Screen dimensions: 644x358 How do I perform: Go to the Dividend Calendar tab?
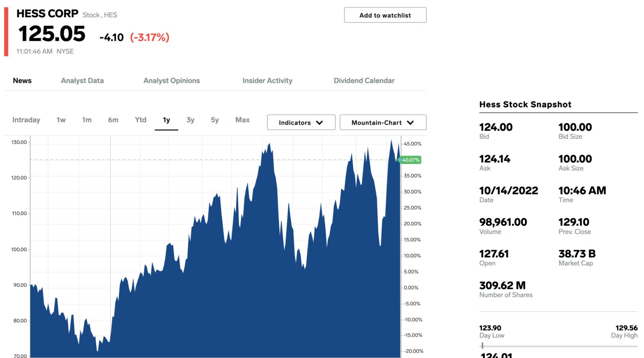click(364, 81)
